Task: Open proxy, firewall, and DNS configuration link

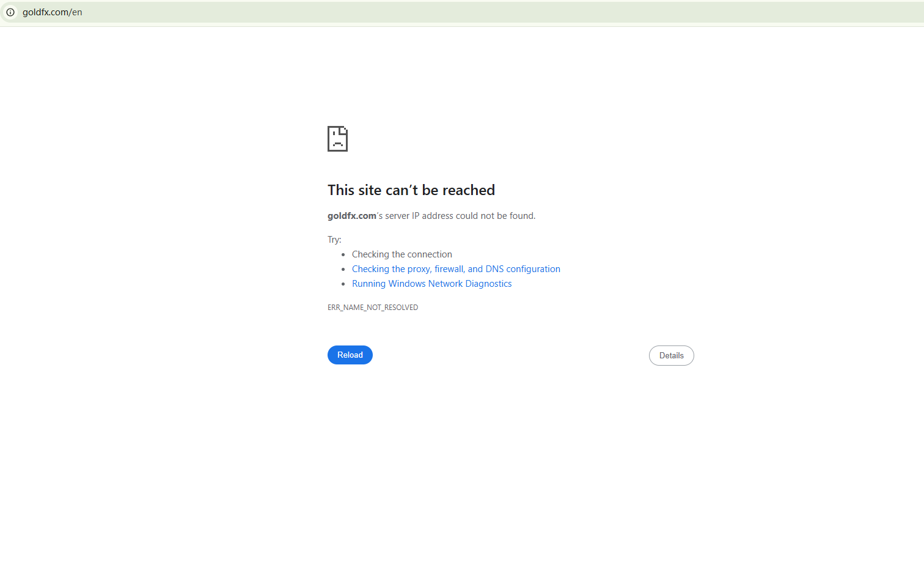Action: tap(456, 269)
